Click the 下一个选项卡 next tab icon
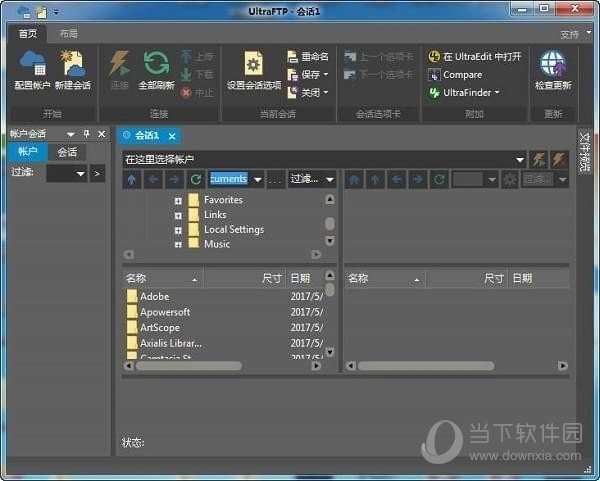The height and width of the screenshot is (481, 600). tap(350, 74)
